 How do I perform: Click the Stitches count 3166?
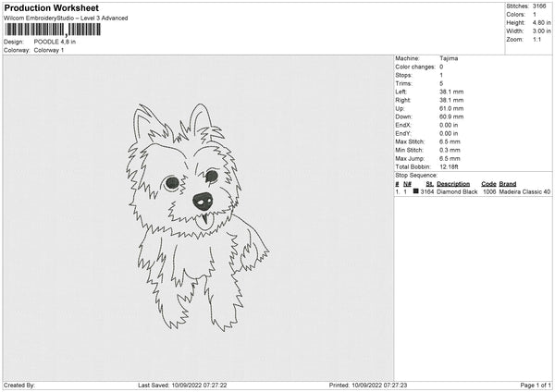coord(539,6)
